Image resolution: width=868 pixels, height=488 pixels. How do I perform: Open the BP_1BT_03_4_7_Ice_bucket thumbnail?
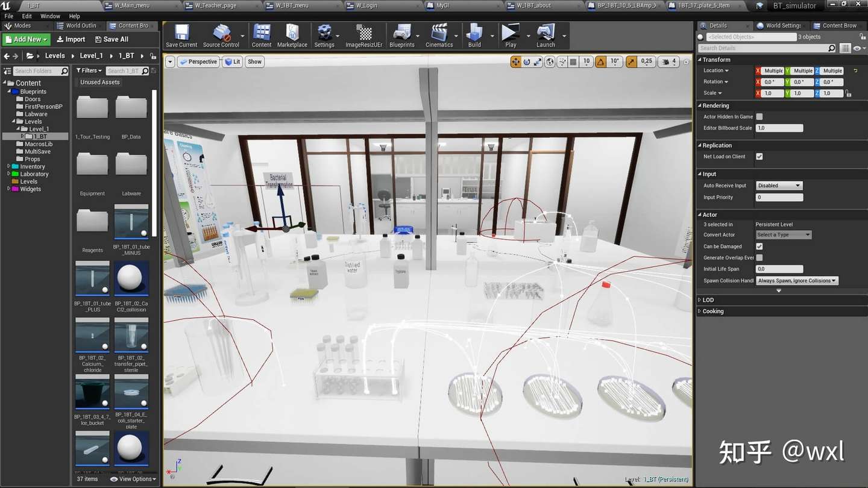pyautogui.click(x=92, y=392)
